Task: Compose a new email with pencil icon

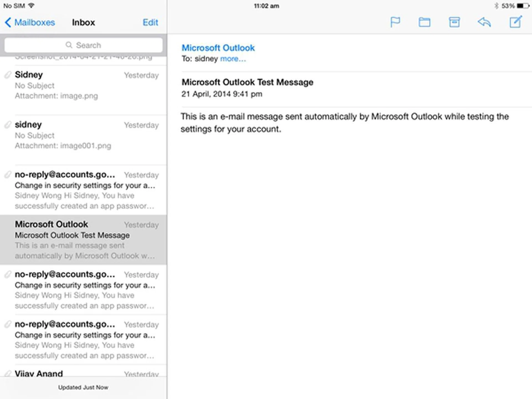Action: pyautogui.click(x=516, y=22)
